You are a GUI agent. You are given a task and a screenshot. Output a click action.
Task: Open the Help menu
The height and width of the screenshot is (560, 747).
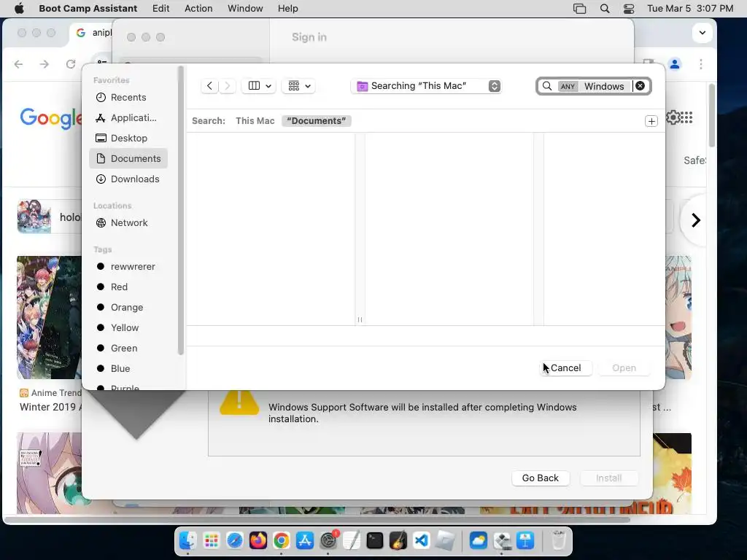tap(287, 9)
